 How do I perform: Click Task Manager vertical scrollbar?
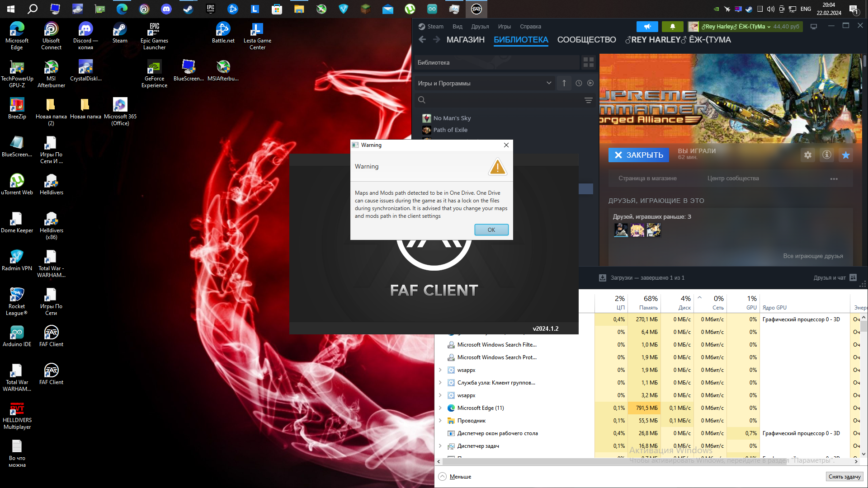coord(863,327)
